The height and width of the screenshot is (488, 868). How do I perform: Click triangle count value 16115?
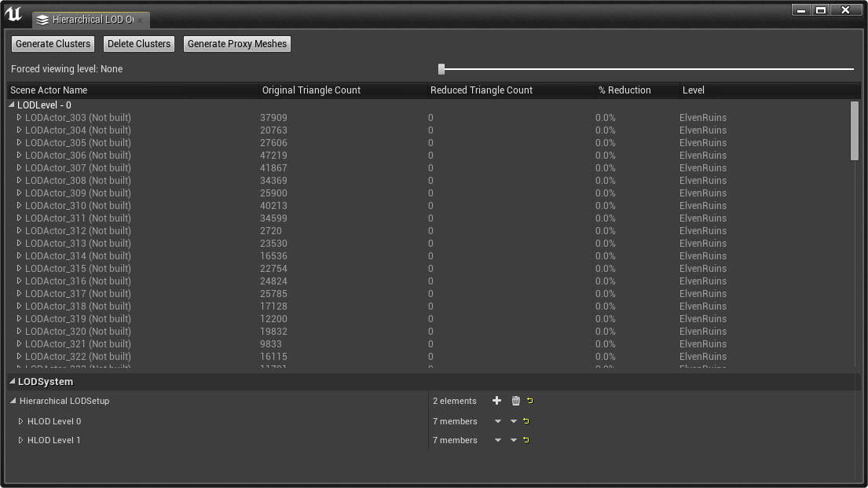click(x=273, y=356)
